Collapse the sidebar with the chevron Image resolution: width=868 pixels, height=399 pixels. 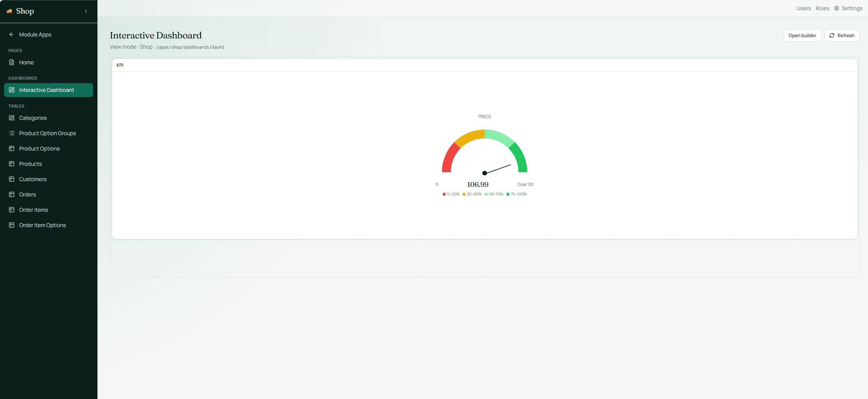pyautogui.click(x=86, y=11)
